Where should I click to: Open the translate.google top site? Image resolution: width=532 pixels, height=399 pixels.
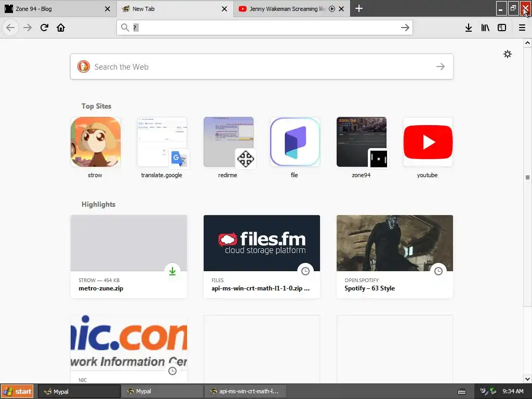coord(162,147)
